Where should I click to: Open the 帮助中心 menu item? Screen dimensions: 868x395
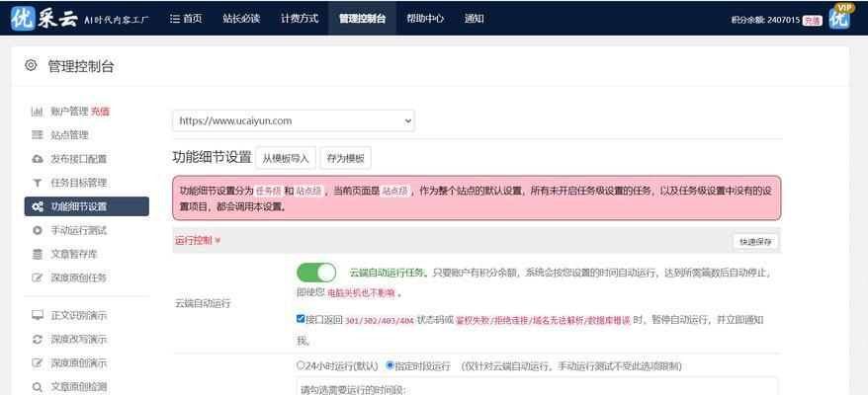point(424,18)
